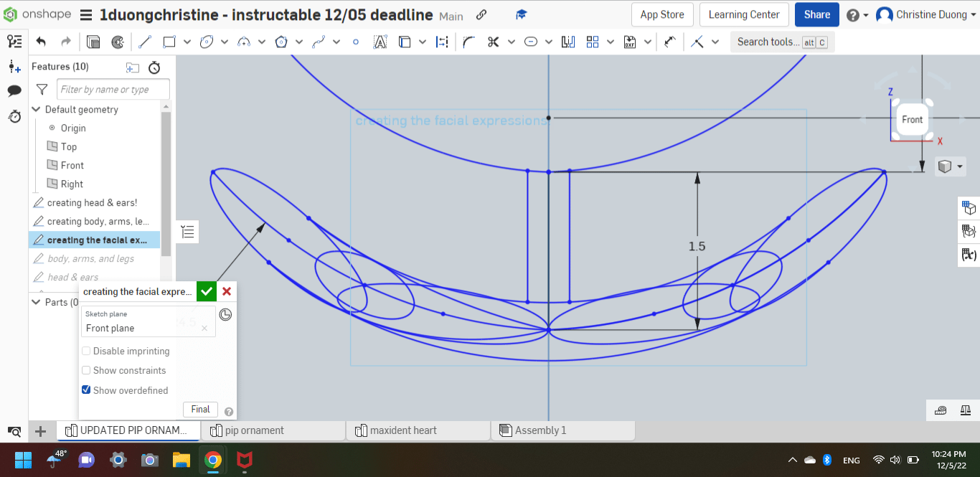The width and height of the screenshot is (980, 477).
Task: Open File Explorer from the taskbar
Action: coord(181,460)
